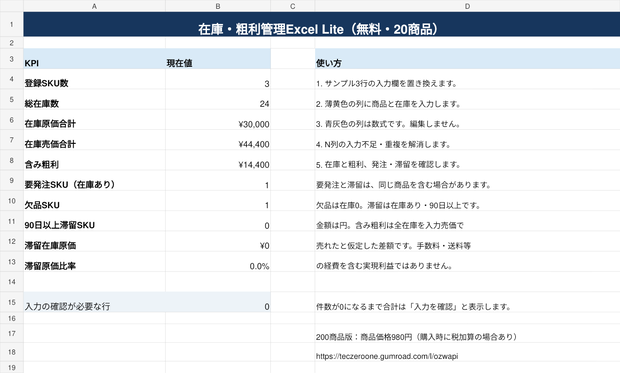The width and height of the screenshot is (620, 373).
Task: Select the '現在値' header cell
Action: pyautogui.click(x=218, y=59)
